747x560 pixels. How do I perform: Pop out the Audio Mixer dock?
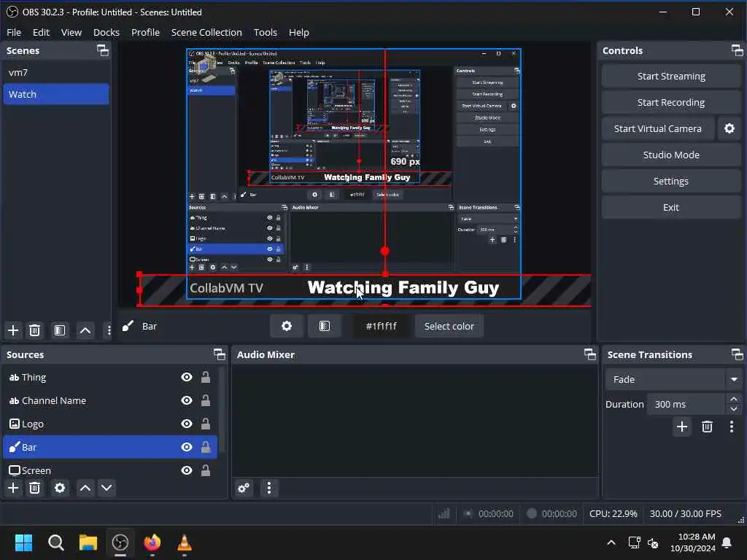pyautogui.click(x=589, y=354)
